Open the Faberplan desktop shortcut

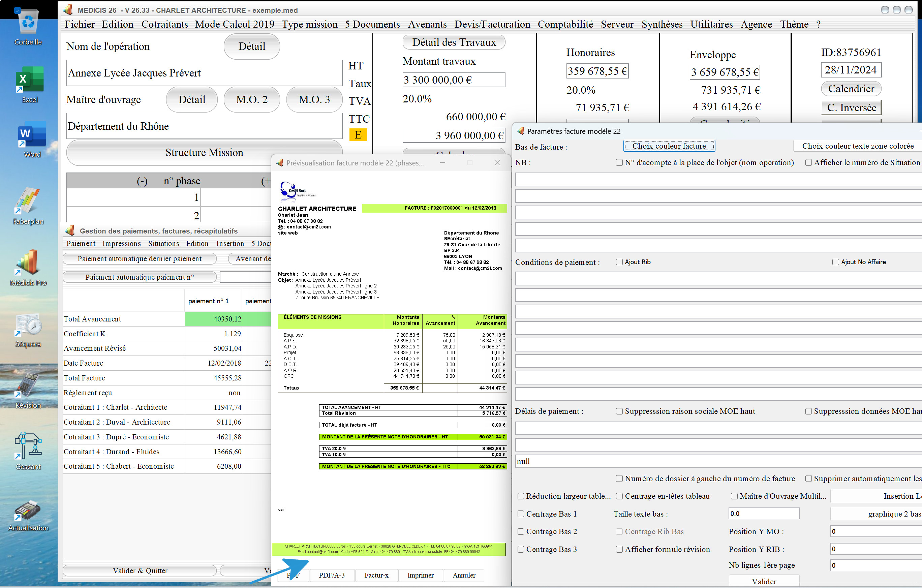[28, 206]
